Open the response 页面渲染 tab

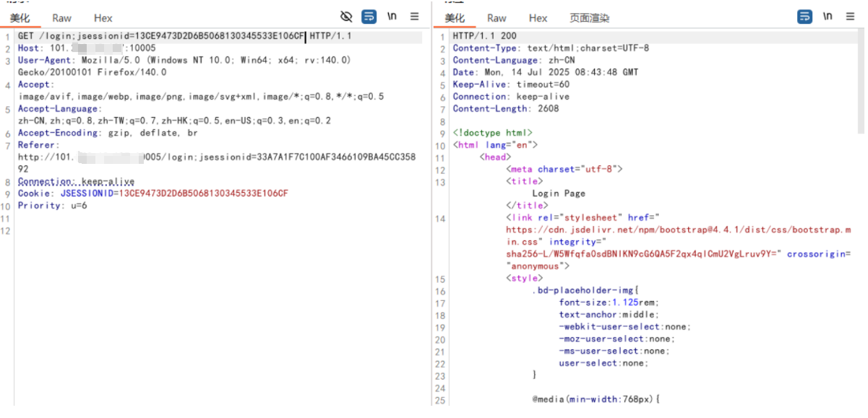[589, 18]
